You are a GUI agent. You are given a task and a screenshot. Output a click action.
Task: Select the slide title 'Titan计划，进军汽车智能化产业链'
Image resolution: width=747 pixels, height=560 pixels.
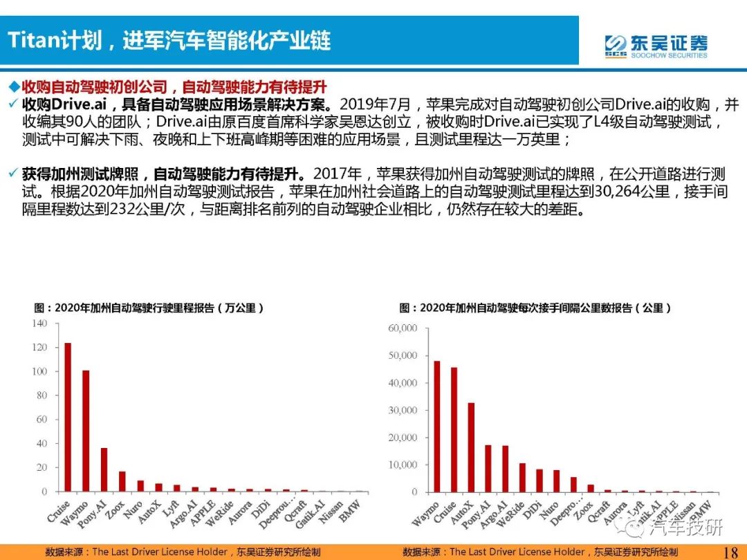(x=169, y=40)
